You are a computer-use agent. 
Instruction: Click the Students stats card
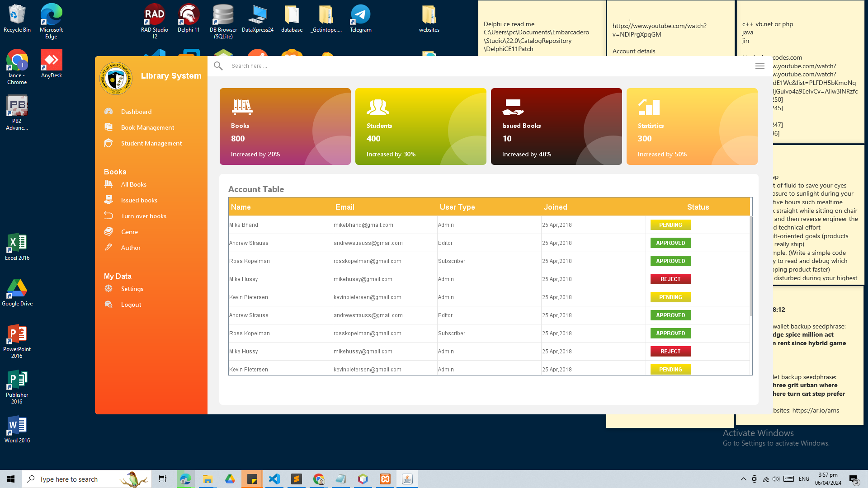[420, 127]
